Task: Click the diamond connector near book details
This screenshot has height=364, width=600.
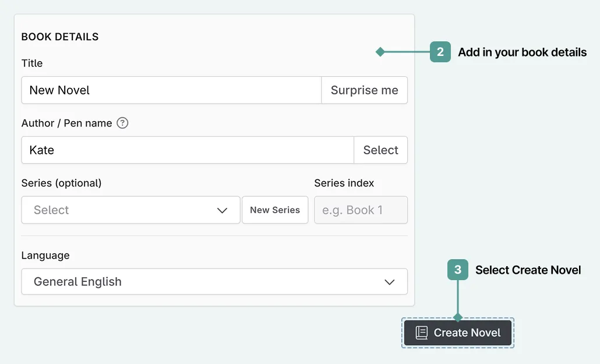Action: (380, 52)
